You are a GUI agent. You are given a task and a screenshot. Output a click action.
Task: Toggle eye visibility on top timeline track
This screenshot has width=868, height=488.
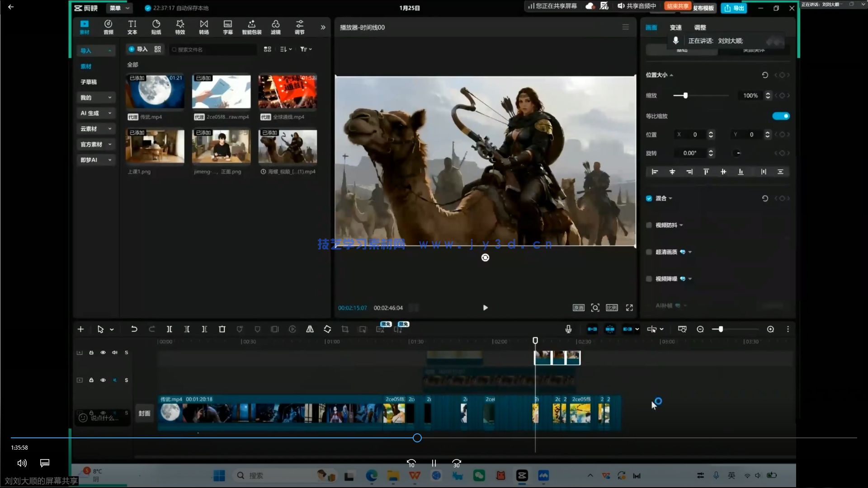pyautogui.click(x=103, y=352)
